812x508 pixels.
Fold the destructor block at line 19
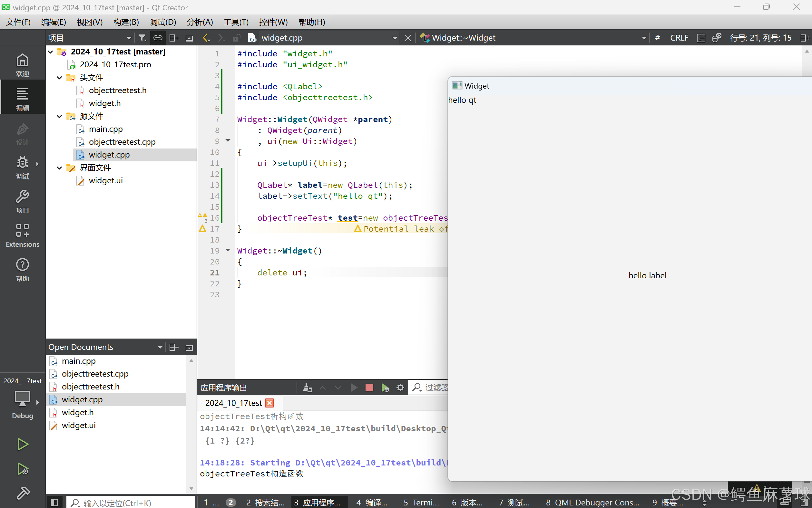[228, 250]
